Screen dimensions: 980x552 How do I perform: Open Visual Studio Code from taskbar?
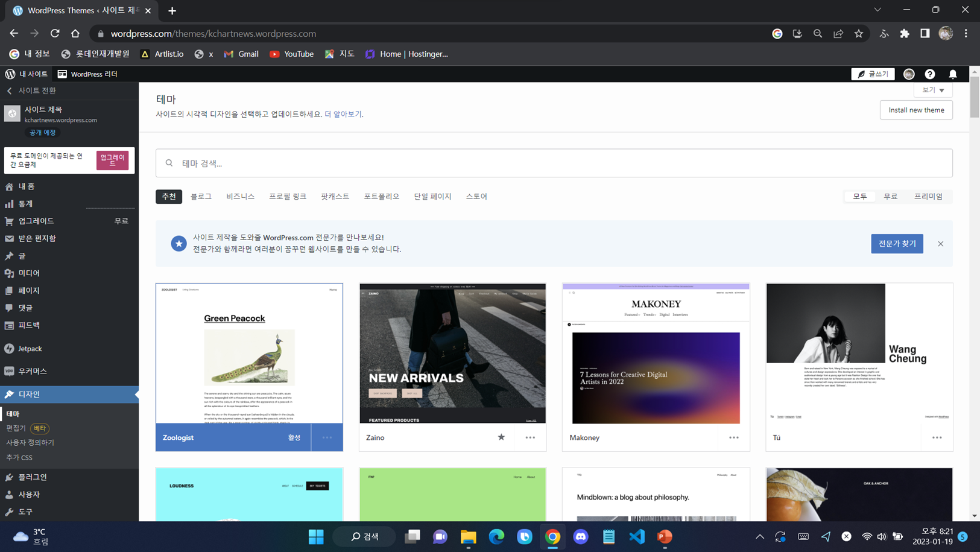coord(637,536)
